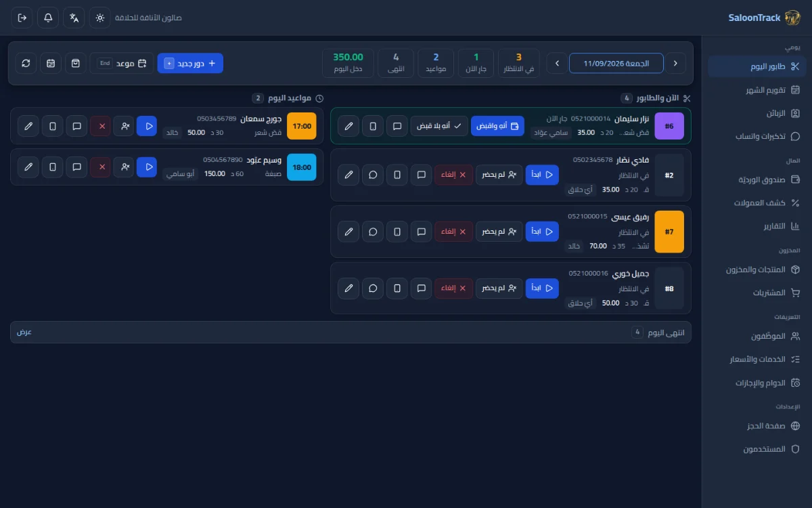Viewport: 812px width, 508px height.
Task: Open طابور اليوم in the sidebar
Action: point(757,66)
